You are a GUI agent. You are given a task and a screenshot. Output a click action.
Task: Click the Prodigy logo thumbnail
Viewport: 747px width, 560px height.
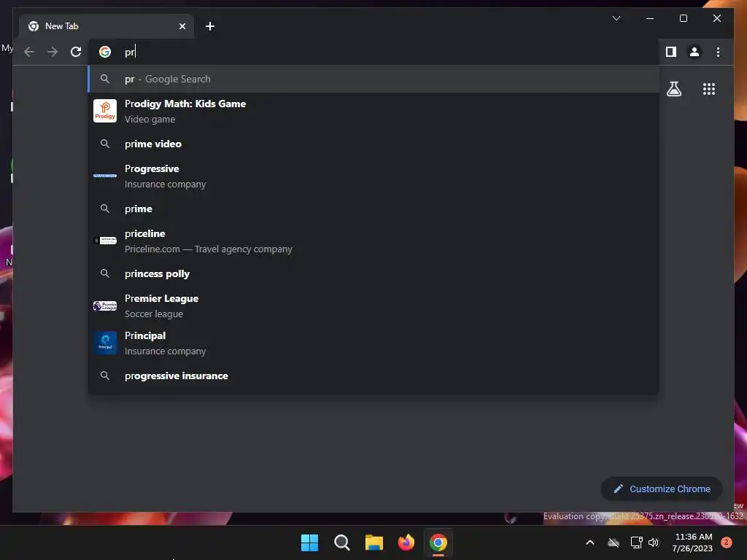pos(105,111)
